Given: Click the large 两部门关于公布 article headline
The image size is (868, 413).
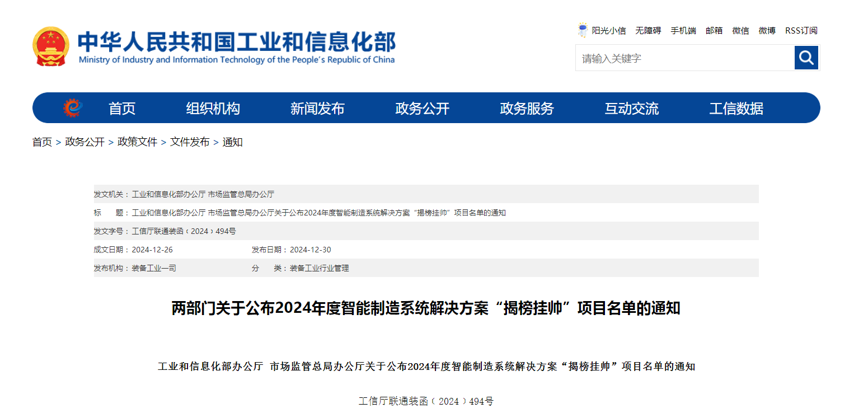Looking at the screenshot, I should (426, 308).
